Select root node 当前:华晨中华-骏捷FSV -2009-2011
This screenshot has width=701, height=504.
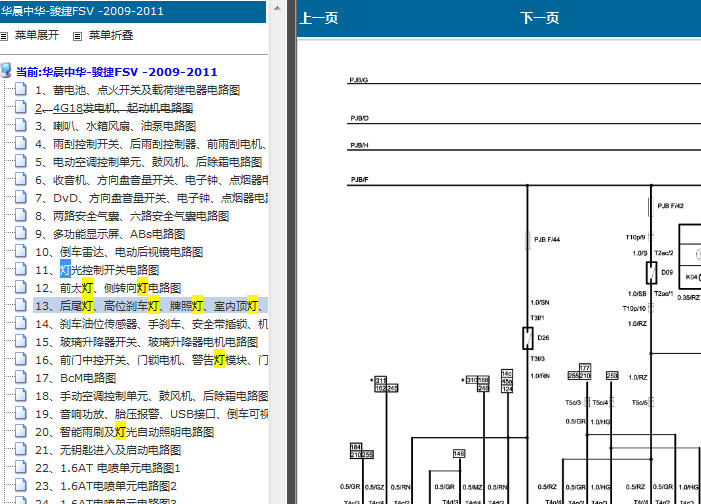pyautogui.click(x=117, y=72)
